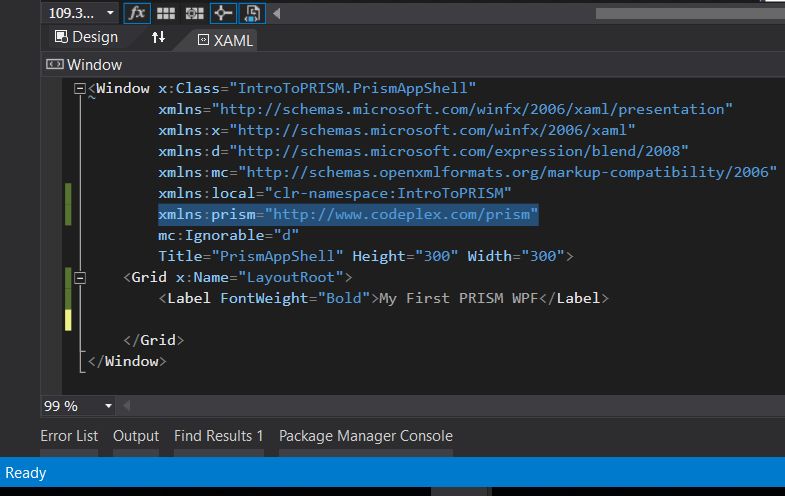The height and width of the screenshot is (496, 785).
Task: Click the designer scrollbar left arrow
Action: pyautogui.click(x=276, y=14)
